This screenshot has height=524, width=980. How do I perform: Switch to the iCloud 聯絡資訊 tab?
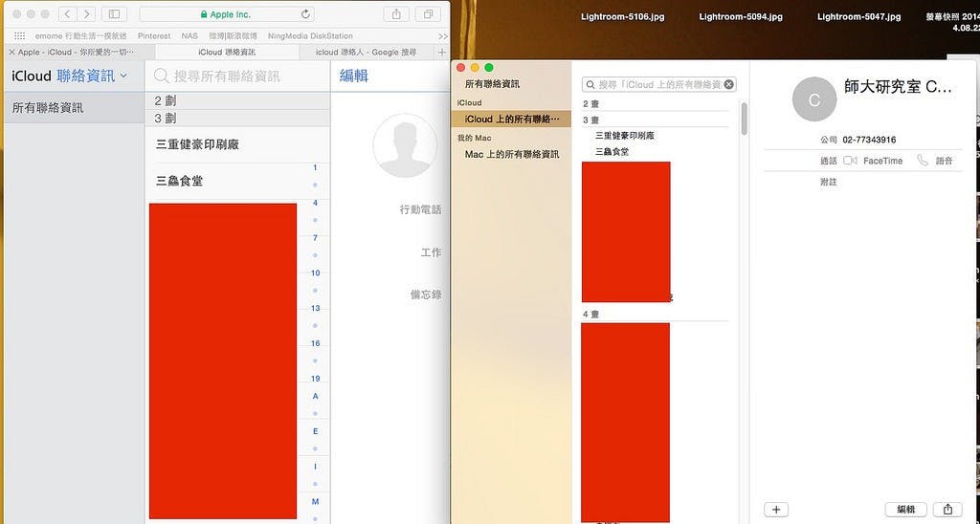pyautogui.click(x=227, y=53)
